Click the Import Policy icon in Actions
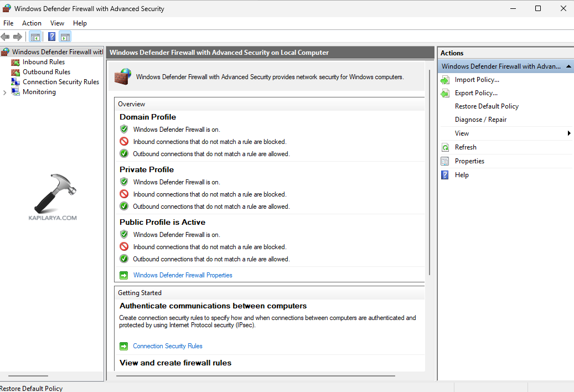 pos(445,80)
